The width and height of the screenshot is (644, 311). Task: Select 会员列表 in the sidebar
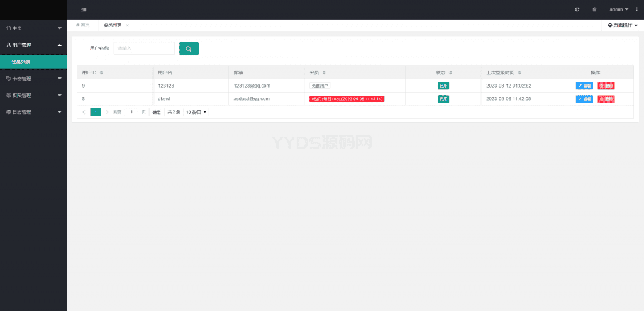pyautogui.click(x=33, y=62)
